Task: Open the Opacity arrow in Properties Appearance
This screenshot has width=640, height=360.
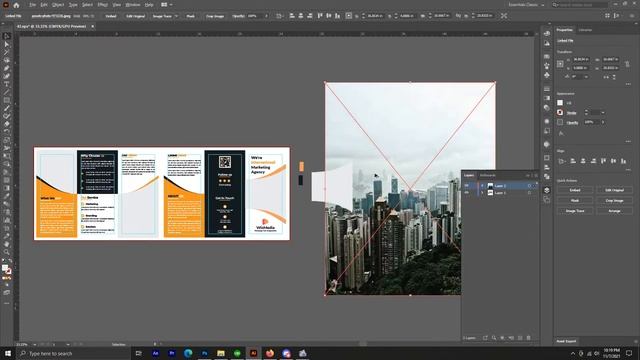Action: (603, 122)
